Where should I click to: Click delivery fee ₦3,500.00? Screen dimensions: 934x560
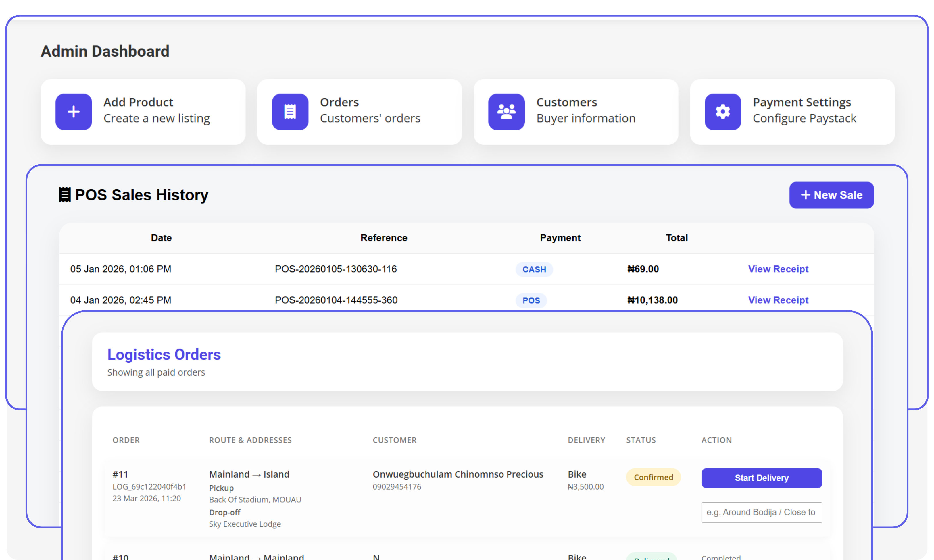585,487
